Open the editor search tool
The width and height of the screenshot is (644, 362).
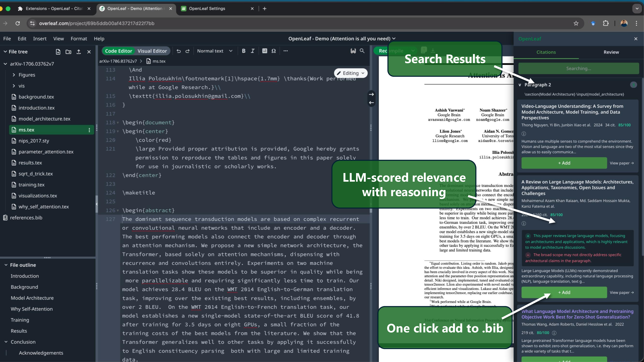click(x=362, y=51)
